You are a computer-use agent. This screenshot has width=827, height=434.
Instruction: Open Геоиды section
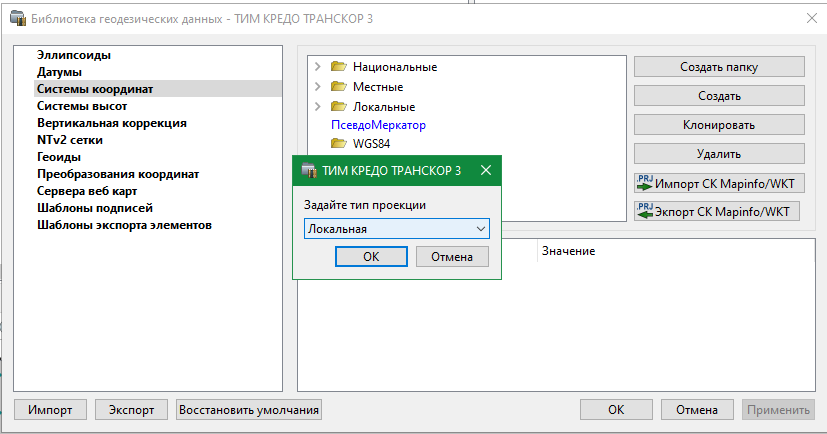[x=59, y=157]
